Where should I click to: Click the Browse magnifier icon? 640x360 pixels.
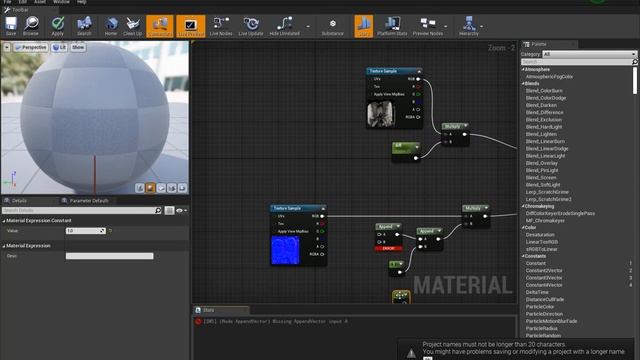31,26
